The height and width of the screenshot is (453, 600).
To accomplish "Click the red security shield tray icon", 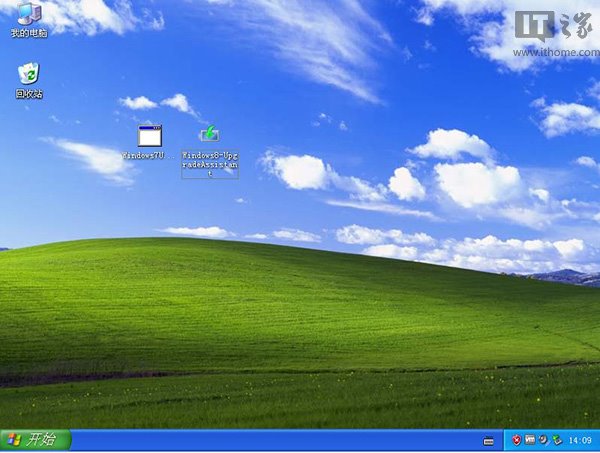I will coord(517,440).
